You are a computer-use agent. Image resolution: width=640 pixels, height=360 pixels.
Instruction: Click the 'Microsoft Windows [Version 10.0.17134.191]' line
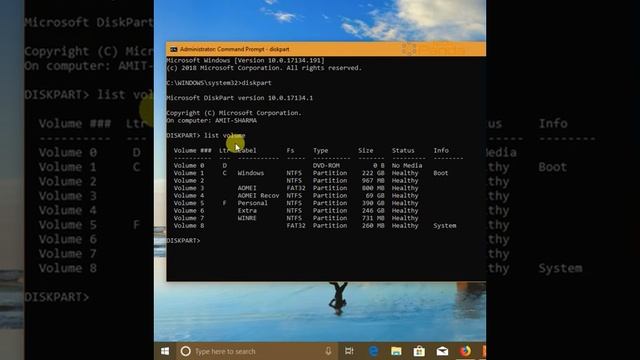point(245,60)
